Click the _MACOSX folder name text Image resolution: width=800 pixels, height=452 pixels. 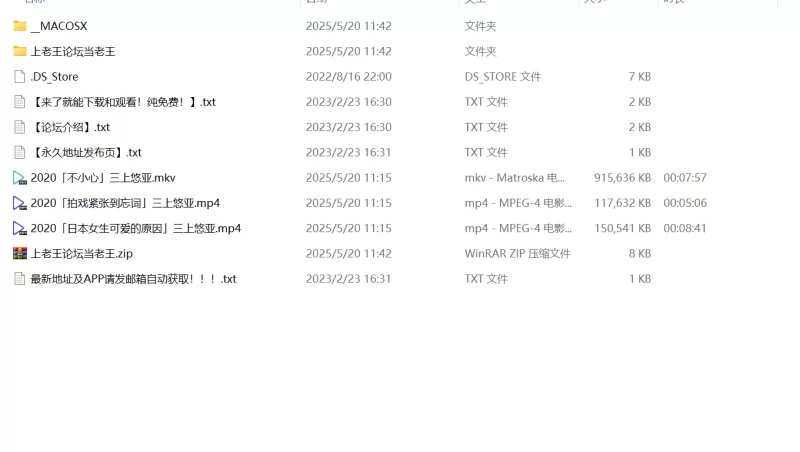[59, 26]
